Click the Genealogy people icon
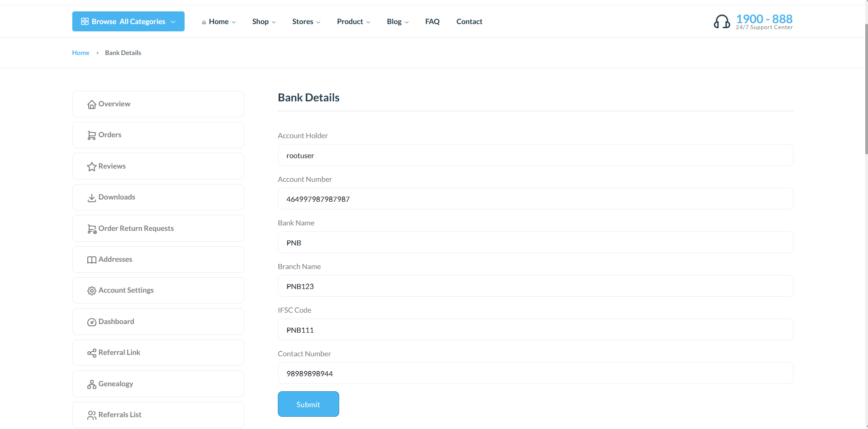This screenshot has height=429, width=868. pos(91,384)
